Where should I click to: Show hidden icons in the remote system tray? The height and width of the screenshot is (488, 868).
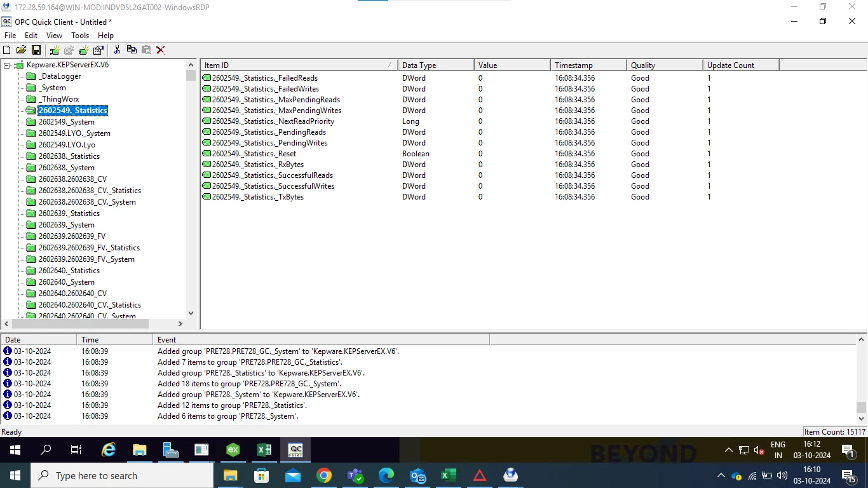point(728,450)
